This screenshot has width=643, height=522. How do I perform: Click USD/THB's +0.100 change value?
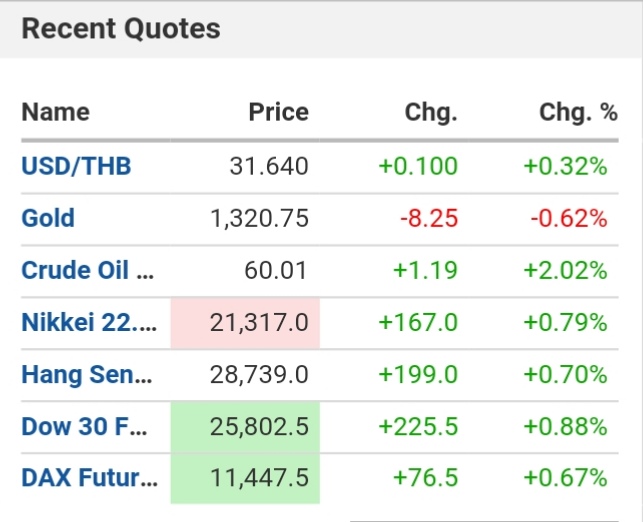click(x=418, y=166)
